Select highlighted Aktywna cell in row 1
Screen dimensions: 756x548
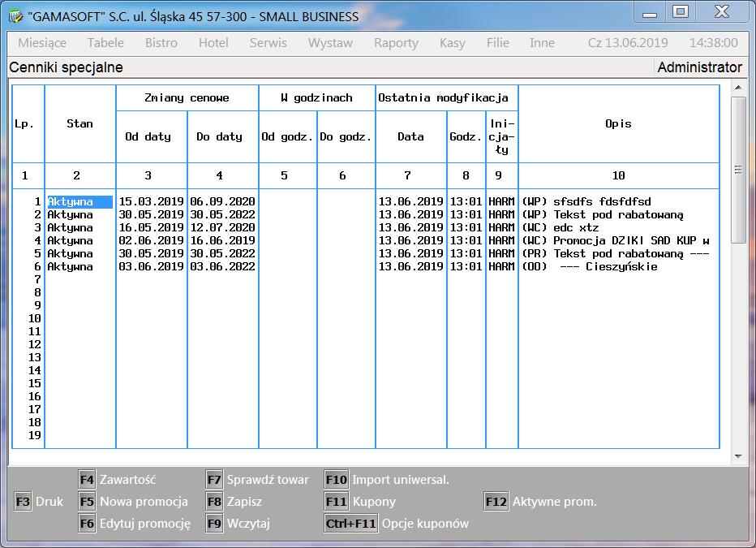79,201
